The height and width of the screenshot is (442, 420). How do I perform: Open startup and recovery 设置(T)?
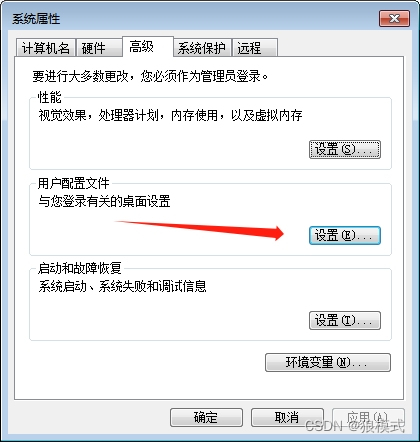pyautogui.click(x=345, y=321)
